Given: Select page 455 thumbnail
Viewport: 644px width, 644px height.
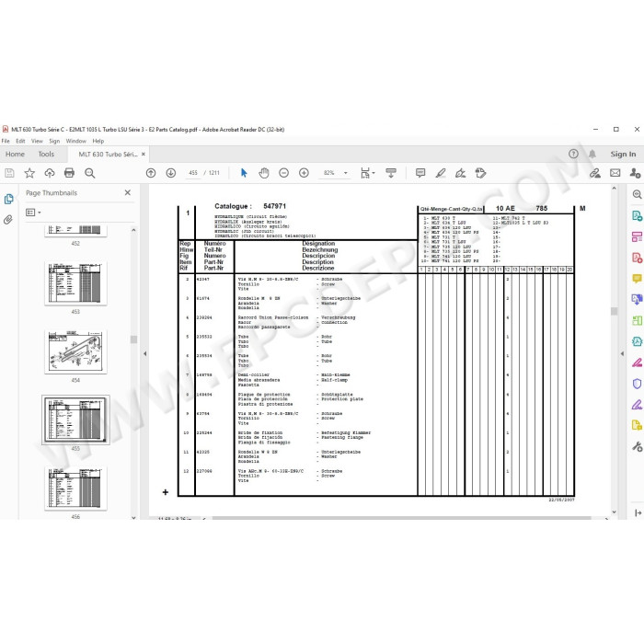Looking at the screenshot, I should point(75,420).
